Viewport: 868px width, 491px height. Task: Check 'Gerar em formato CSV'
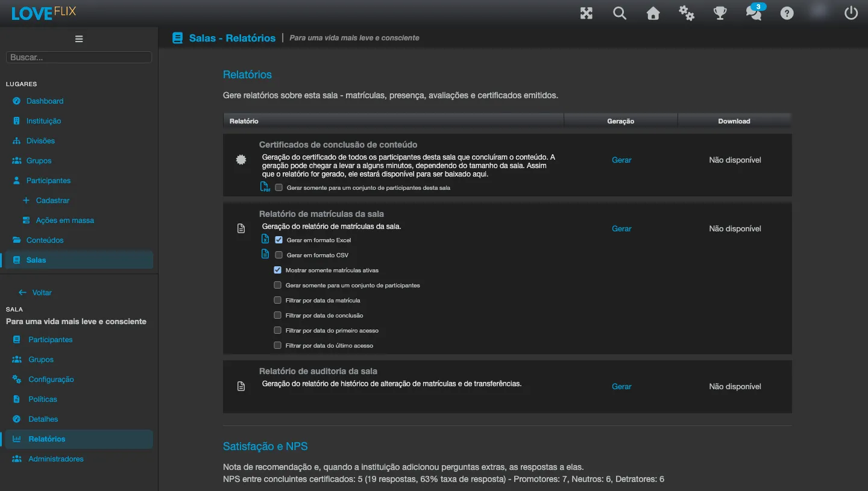(278, 255)
